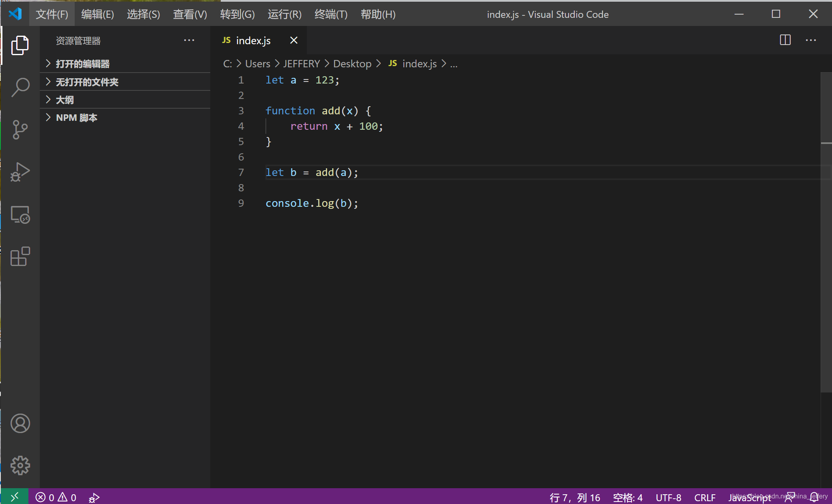Open the 帮助(H) menu
Image resolution: width=832 pixels, height=504 pixels.
378,14
